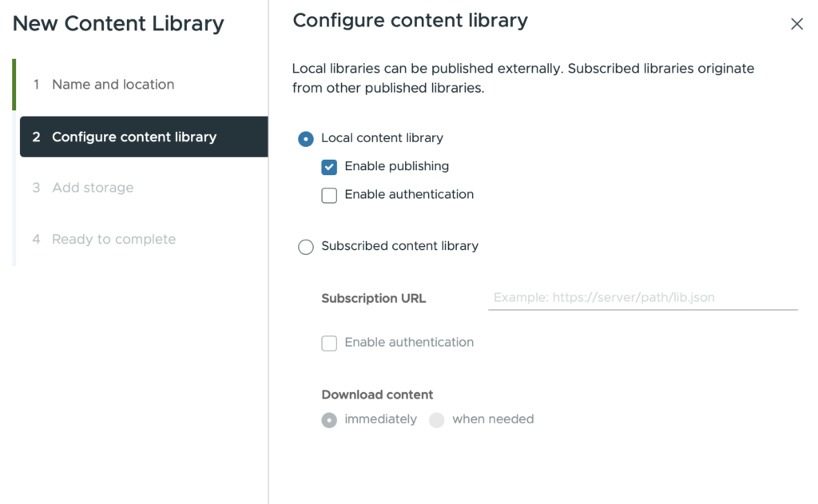Tick Enable authentication under Local content library

[x=329, y=195]
